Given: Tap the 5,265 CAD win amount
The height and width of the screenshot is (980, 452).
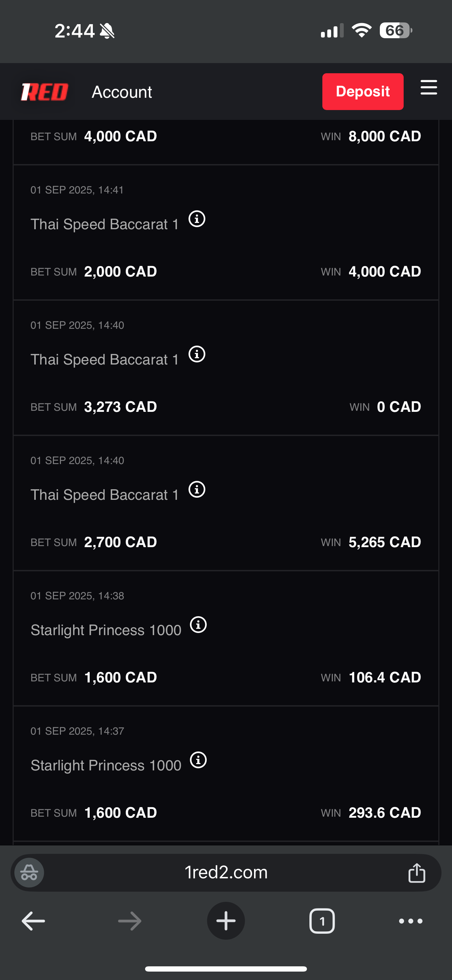Looking at the screenshot, I should pos(384,542).
